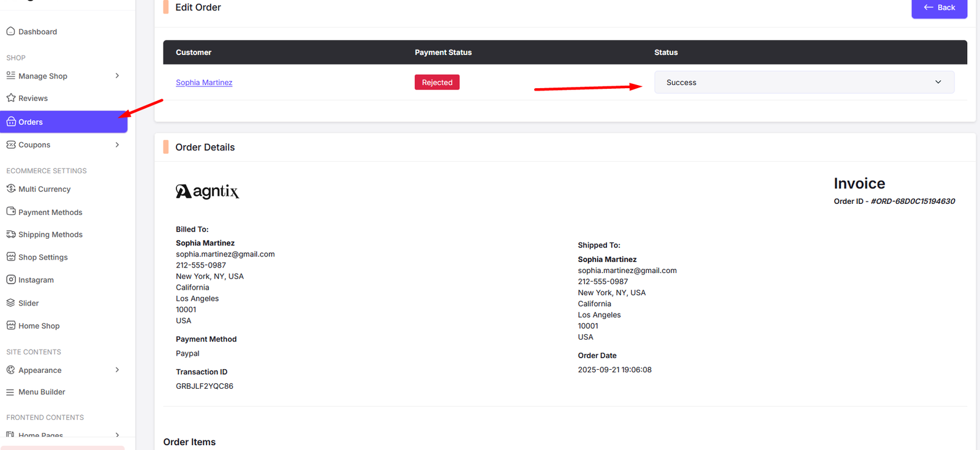Expand the Coupons submenu chevron
This screenshot has width=980, height=450.
pyautogui.click(x=117, y=145)
